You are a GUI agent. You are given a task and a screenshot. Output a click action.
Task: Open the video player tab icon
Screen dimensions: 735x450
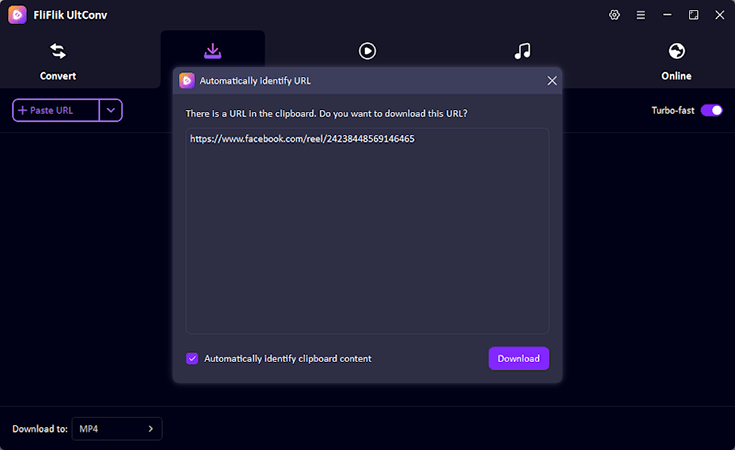coord(367,51)
